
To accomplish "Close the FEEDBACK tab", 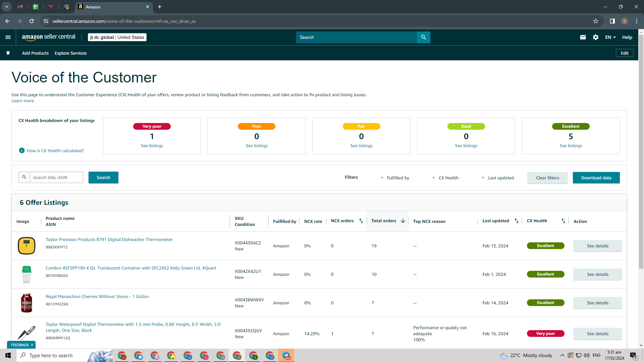I will (x=32, y=345).
